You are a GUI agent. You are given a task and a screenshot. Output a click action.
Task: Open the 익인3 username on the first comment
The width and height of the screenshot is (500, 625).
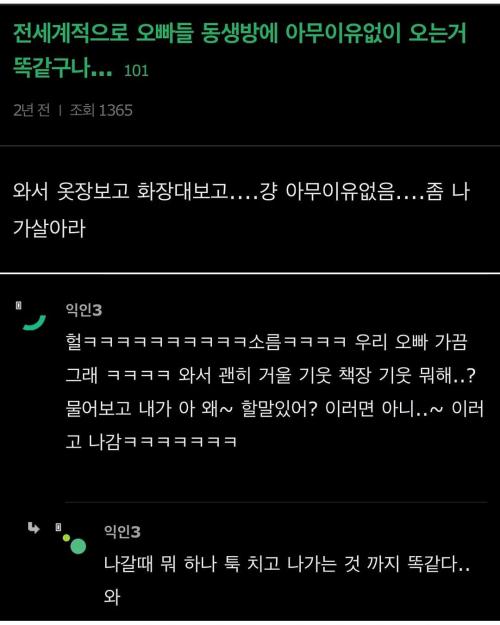[x=84, y=310]
